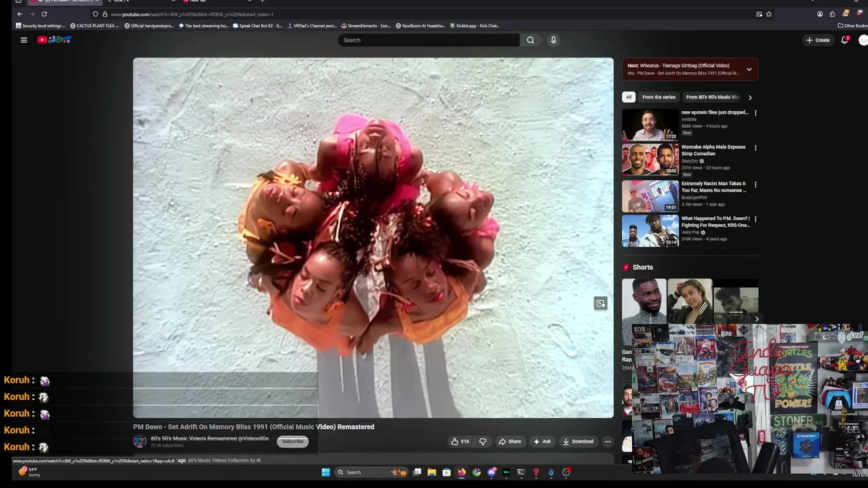This screenshot has width=868, height=488.
Task: Open more actions three-dot menu under video
Action: pyautogui.click(x=608, y=441)
